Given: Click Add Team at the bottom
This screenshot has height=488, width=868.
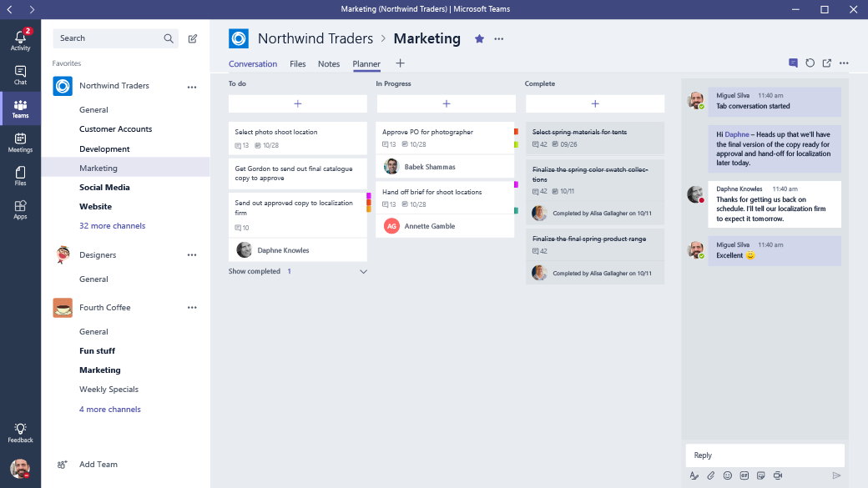Looking at the screenshot, I should click(98, 465).
